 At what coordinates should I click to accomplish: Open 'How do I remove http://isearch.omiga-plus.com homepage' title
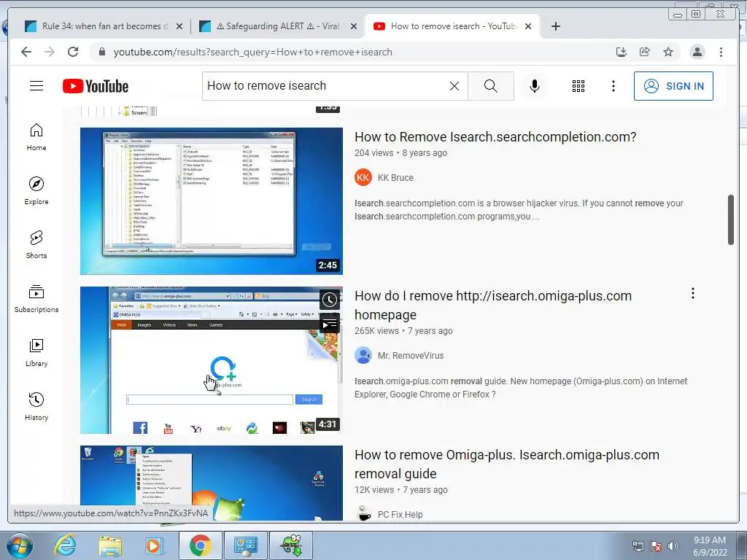pos(493,306)
